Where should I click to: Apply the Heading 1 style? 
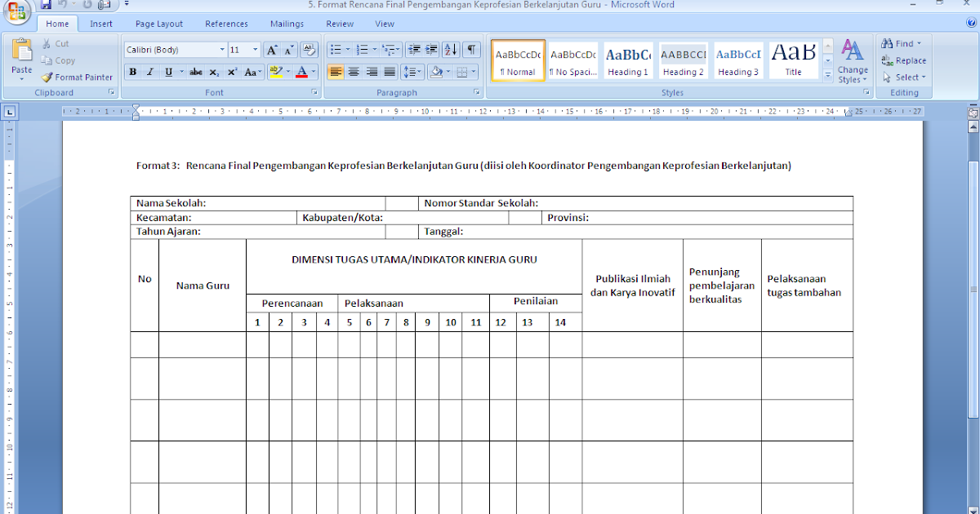point(628,60)
